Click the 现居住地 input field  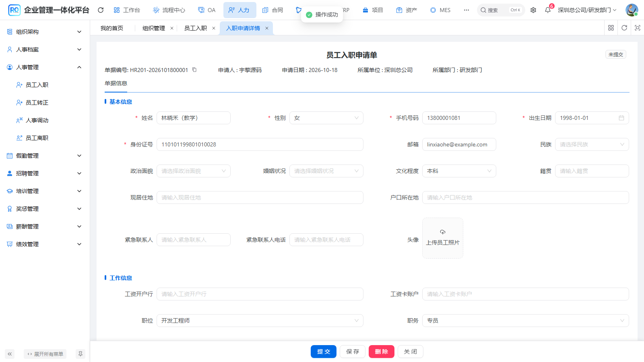pyautogui.click(x=260, y=197)
